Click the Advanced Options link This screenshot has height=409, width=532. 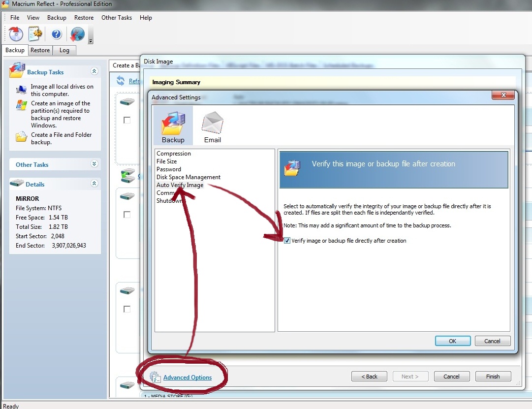click(187, 378)
